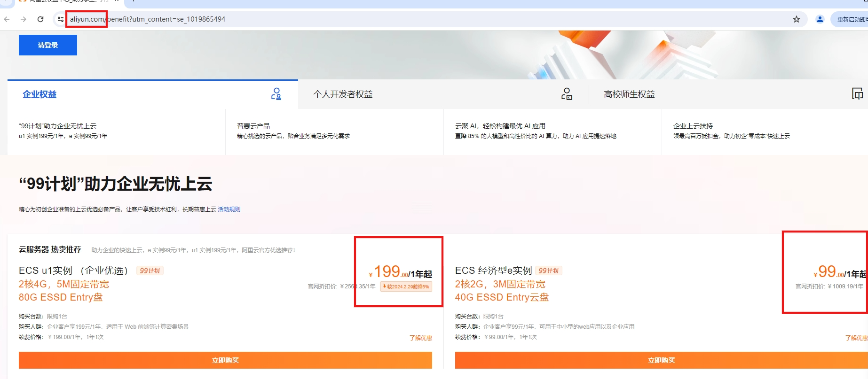
Task: Open the browser profile avatar
Action: (x=820, y=19)
